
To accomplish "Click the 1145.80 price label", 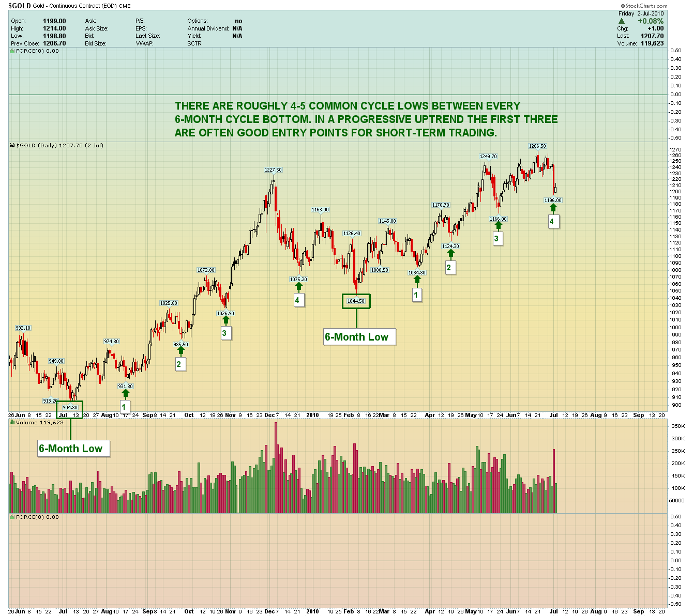I will [x=387, y=221].
